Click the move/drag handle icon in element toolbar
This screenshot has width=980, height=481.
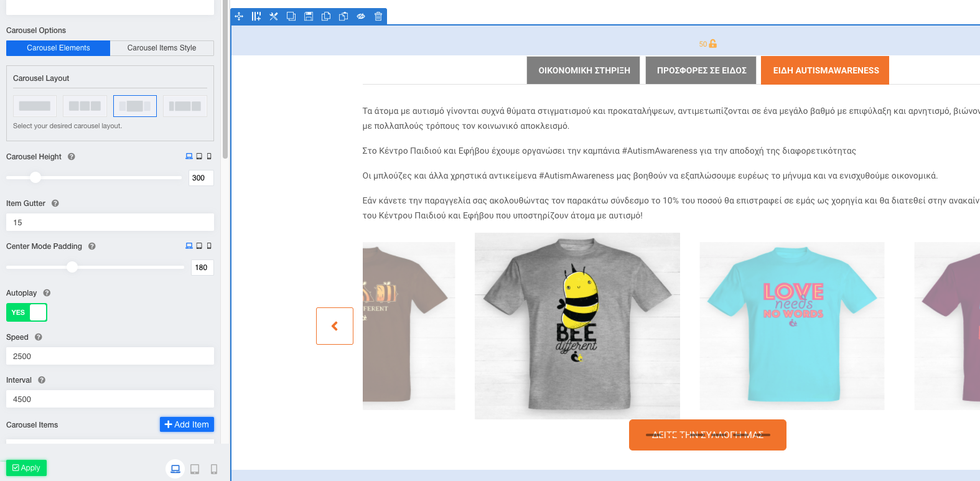(239, 16)
